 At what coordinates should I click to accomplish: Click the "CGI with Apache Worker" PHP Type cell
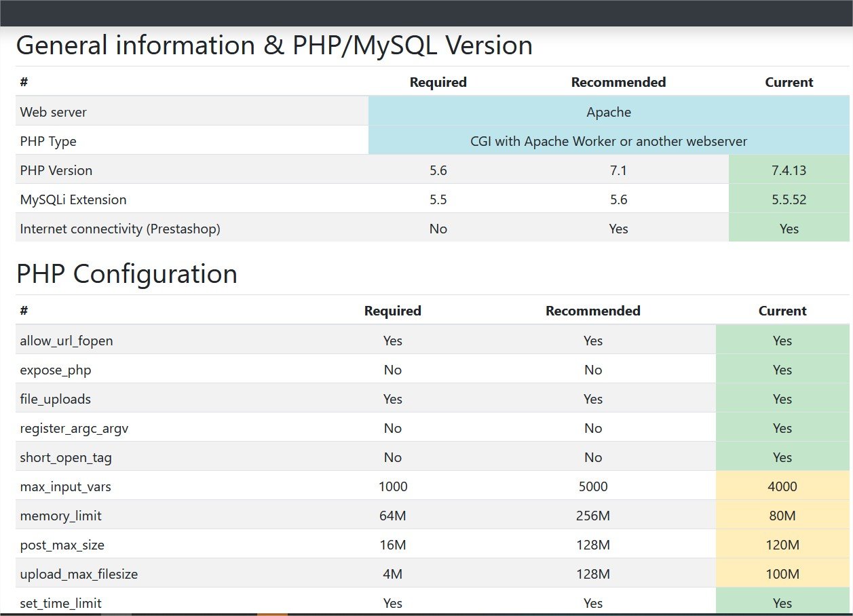(x=609, y=141)
